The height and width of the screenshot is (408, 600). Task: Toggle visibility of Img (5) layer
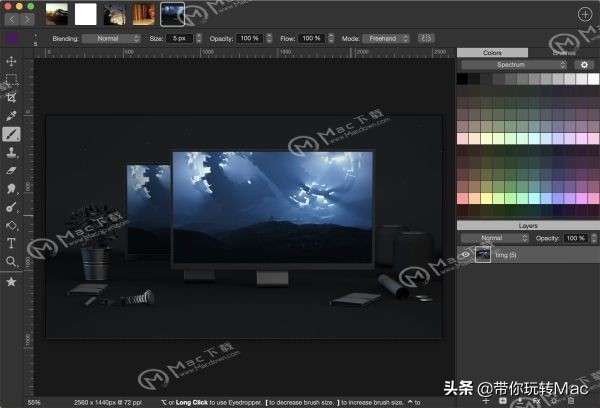(x=465, y=255)
